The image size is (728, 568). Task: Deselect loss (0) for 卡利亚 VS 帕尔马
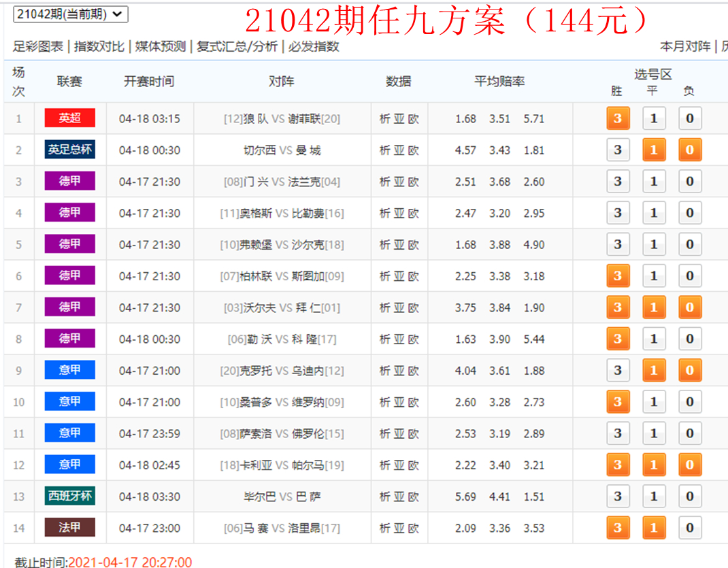point(690,465)
